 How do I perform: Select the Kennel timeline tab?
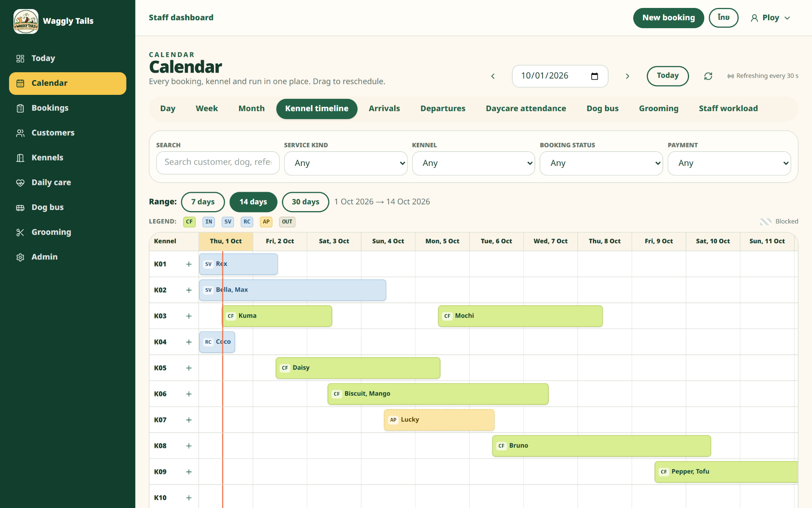[317, 109]
